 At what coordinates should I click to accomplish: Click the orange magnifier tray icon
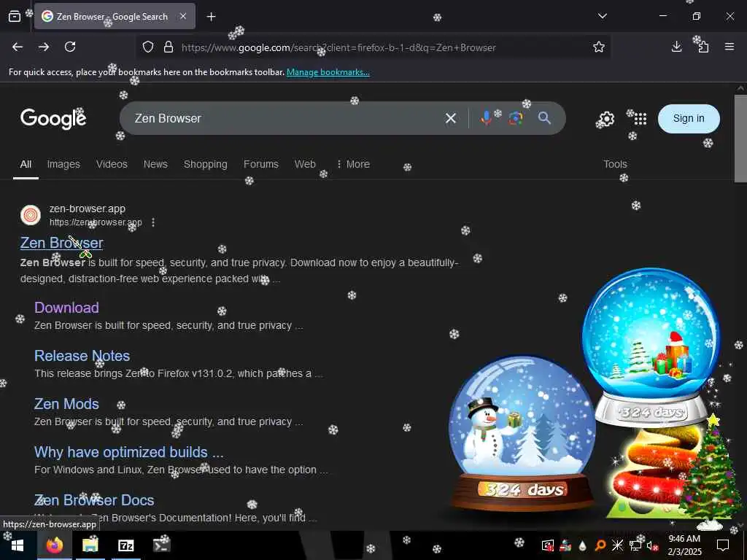pos(600,545)
